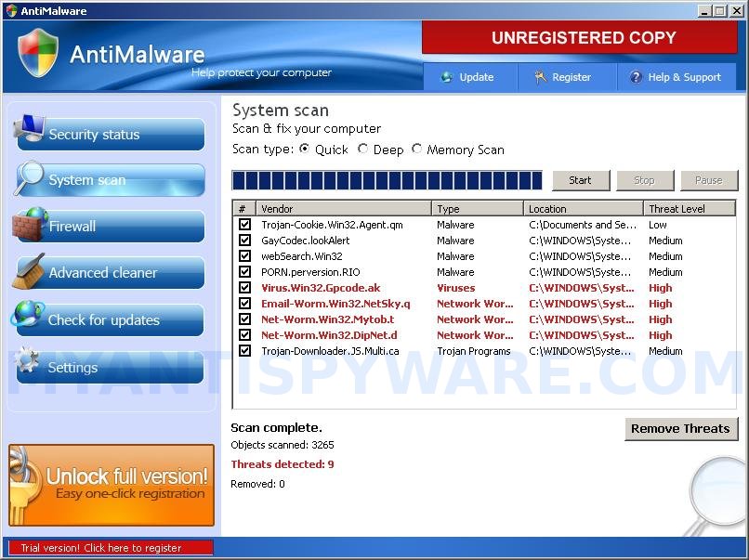
Task: Sort by the Location column header
Action: pyautogui.click(x=584, y=209)
